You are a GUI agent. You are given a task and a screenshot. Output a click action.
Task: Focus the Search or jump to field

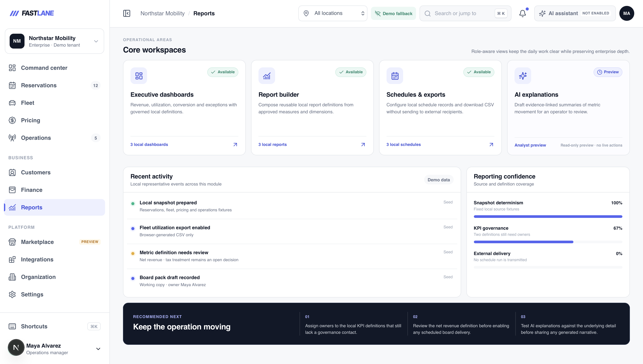coord(465,13)
